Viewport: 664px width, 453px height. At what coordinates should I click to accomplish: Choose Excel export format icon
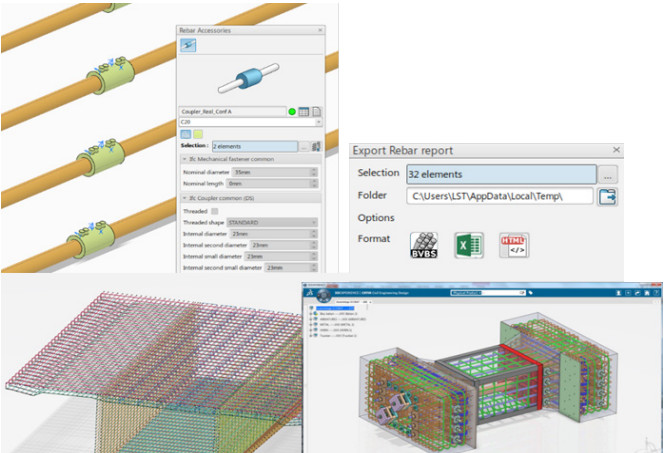pyautogui.click(x=469, y=245)
